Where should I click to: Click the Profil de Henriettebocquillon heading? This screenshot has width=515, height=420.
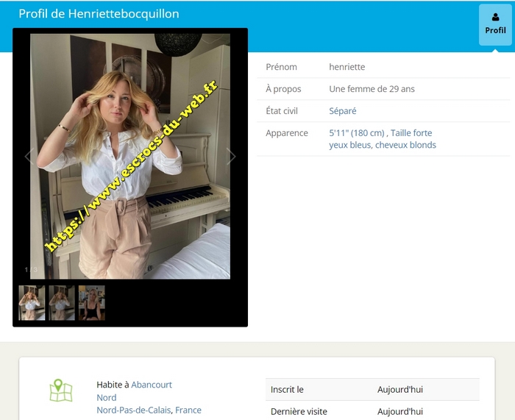(99, 14)
